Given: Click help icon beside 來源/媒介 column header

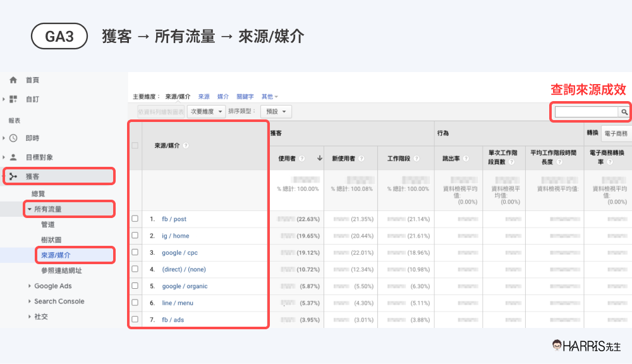Looking at the screenshot, I should point(186,145).
